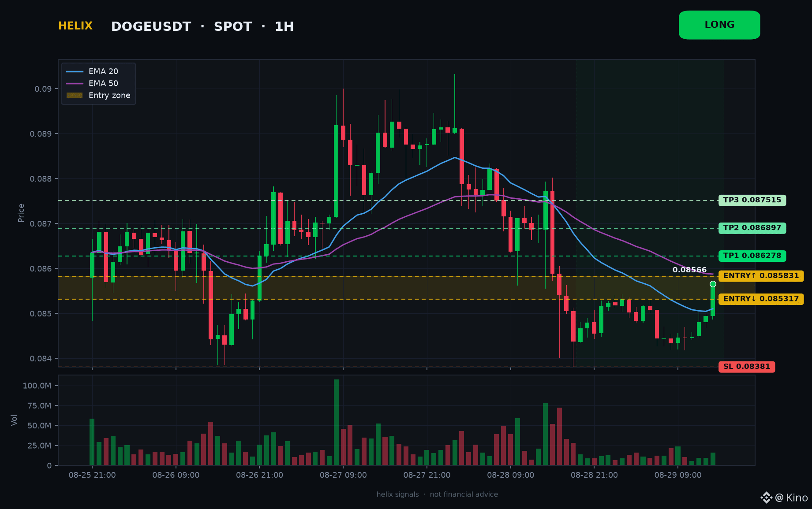
Task: Click the 0.087 price axis tick
Action: [41, 224]
